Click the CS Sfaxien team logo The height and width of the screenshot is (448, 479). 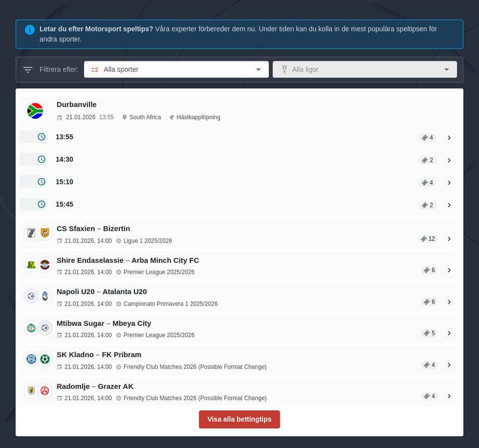31,233
